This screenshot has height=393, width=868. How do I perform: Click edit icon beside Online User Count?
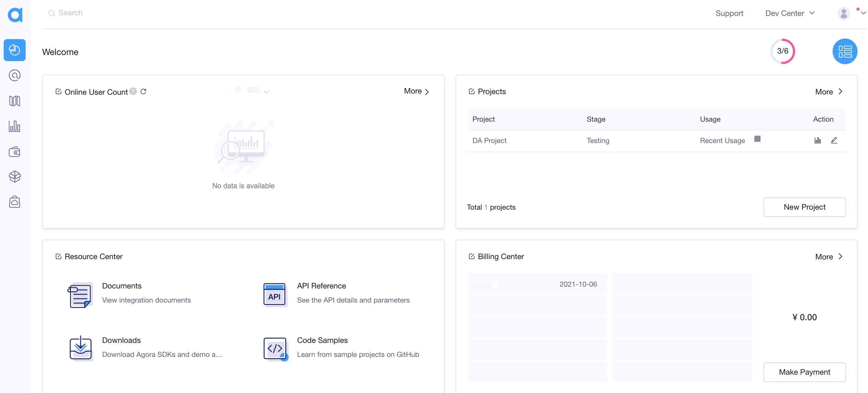point(58,91)
